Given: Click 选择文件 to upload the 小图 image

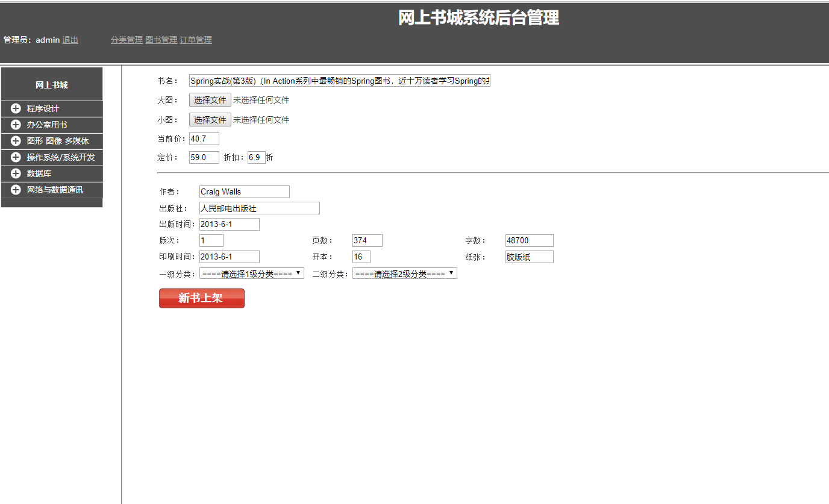Looking at the screenshot, I should click(210, 119).
